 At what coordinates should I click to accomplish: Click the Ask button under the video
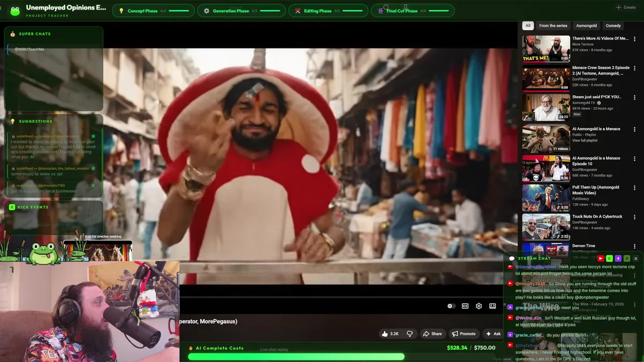pyautogui.click(x=493, y=334)
